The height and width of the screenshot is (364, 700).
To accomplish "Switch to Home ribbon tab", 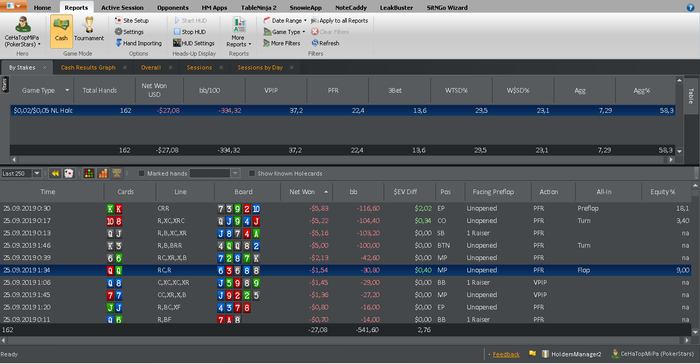I will (x=42, y=8).
